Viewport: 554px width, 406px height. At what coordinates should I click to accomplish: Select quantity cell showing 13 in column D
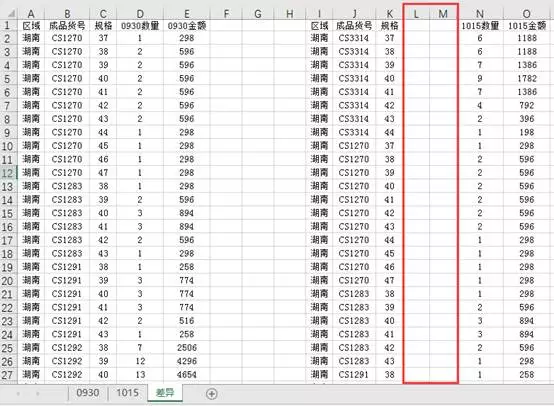[140, 375]
